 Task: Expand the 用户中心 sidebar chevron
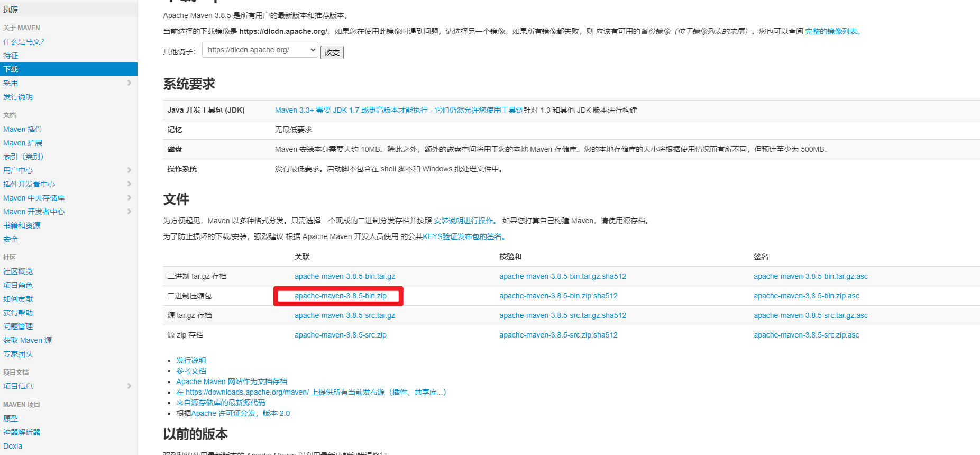[x=129, y=170]
